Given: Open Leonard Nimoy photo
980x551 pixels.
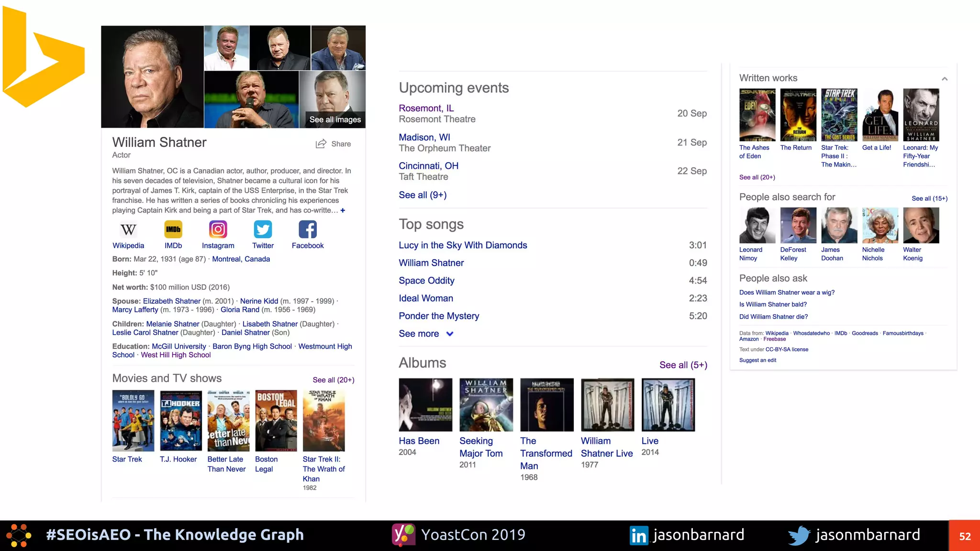Looking at the screenshot, I should click(x=757, y=225).
